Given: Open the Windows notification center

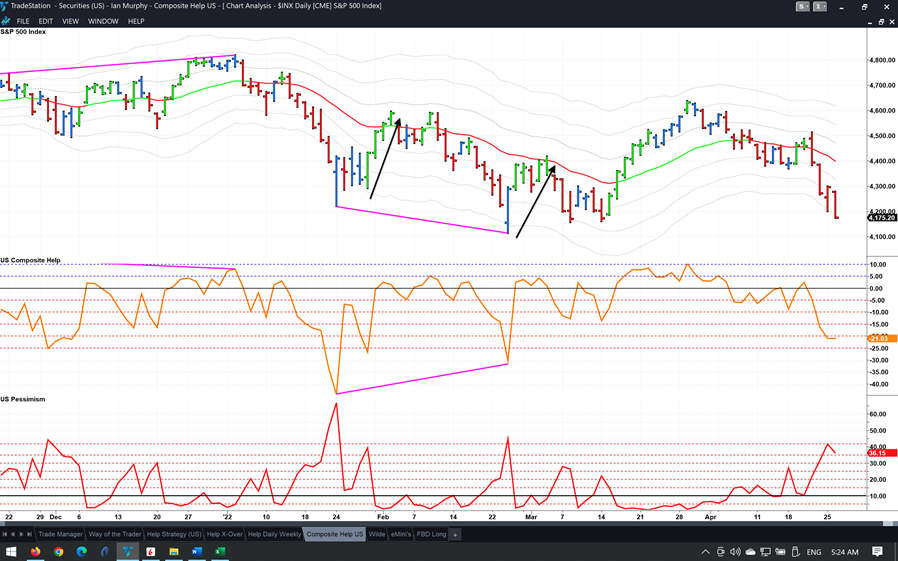Looking at the screenshot, I should [877, 551].
